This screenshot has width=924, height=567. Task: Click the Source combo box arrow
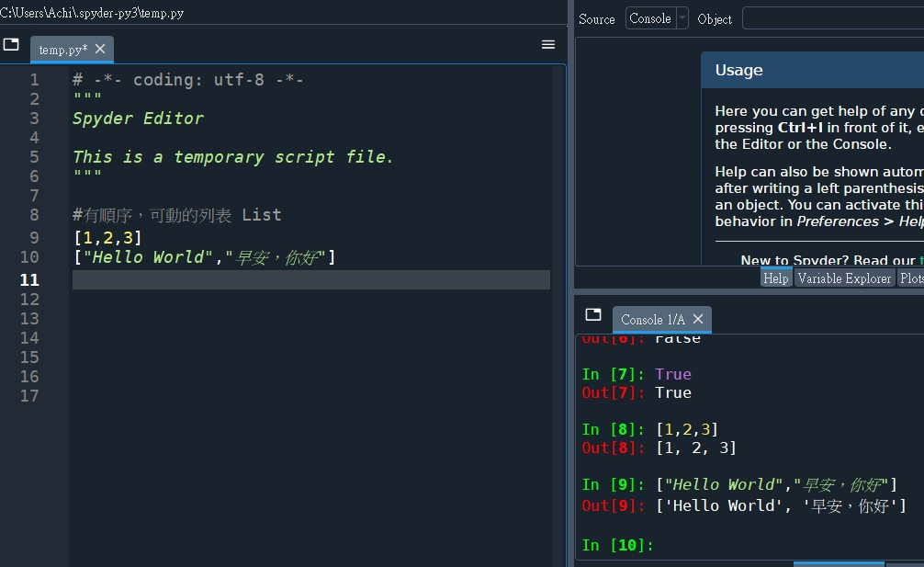tap(682, 18)
